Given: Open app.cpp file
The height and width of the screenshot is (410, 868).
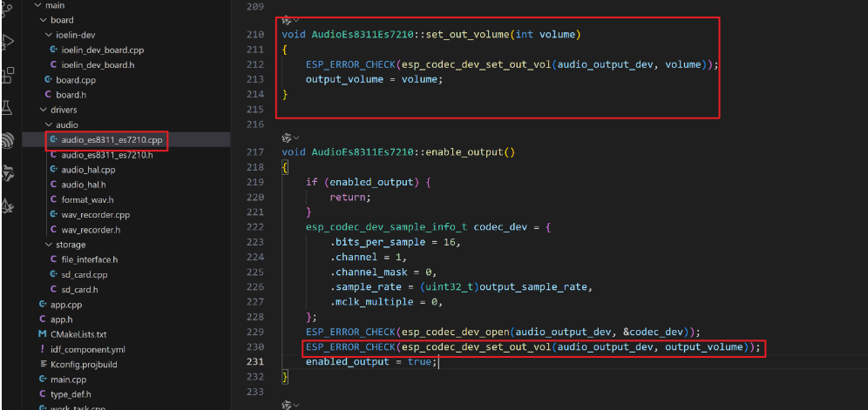Looking at the screenshot, I should point(66,305).
